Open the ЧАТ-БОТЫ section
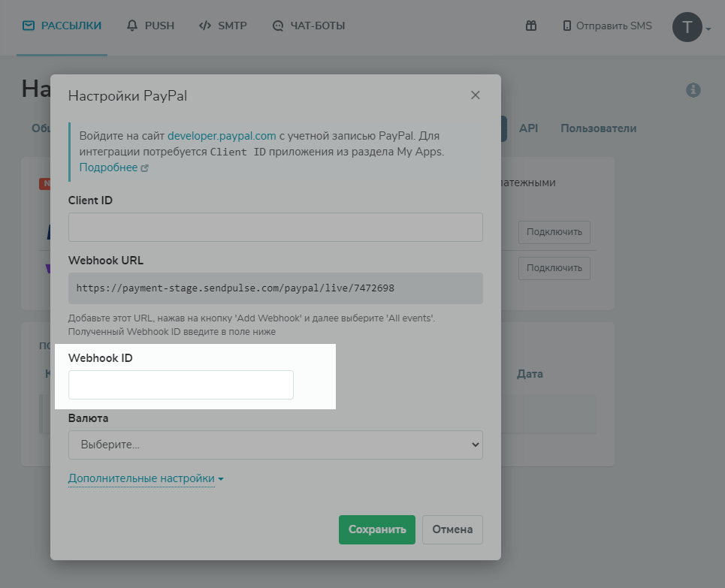The width and height of the screenshot is (725, 588). coord(309,26)
